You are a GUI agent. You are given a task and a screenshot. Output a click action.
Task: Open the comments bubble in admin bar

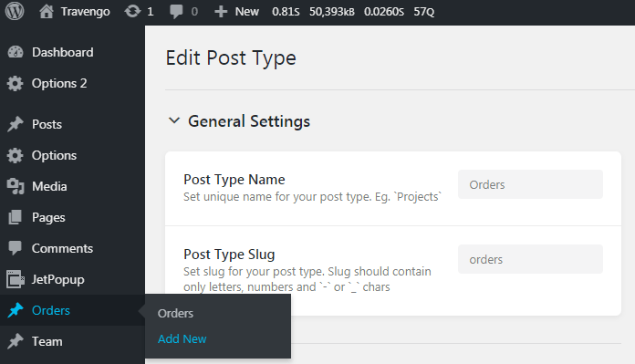(x=176, y=11)
